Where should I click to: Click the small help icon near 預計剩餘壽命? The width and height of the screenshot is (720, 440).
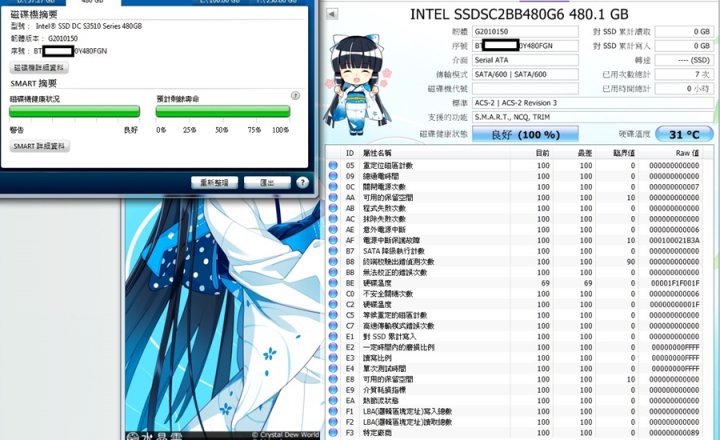(295, 96)
